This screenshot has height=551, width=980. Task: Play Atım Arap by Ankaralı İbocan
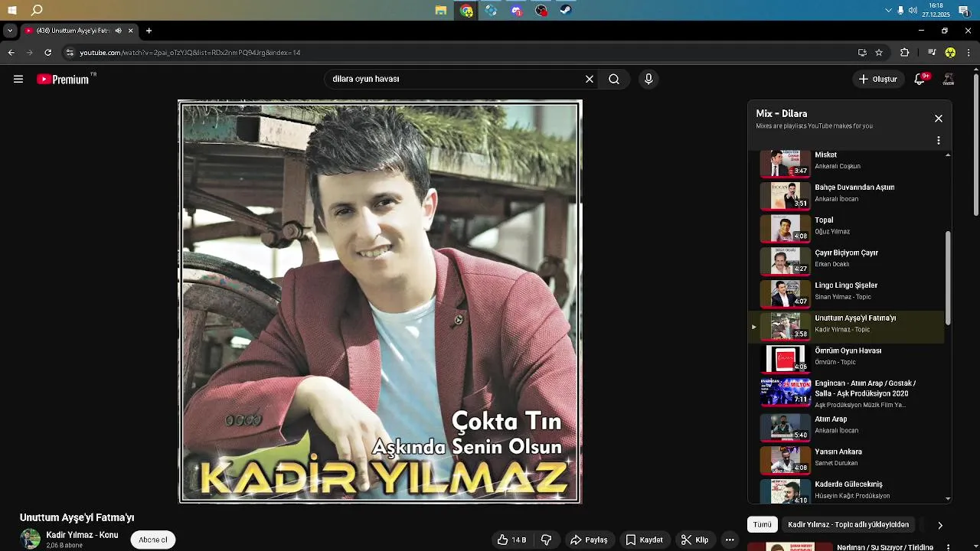tap(846, 427)
